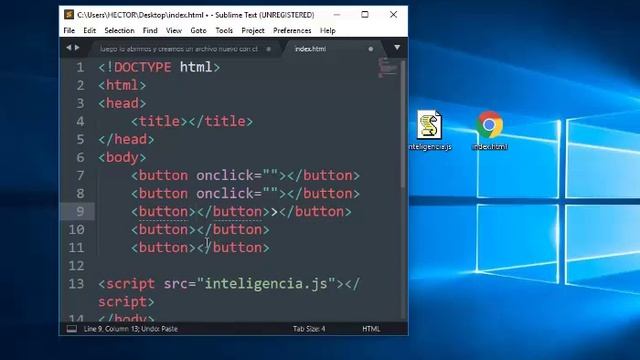
Task: Click the minimap code preview
Action: tap(387, 67)
